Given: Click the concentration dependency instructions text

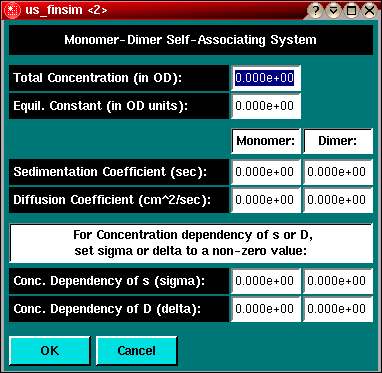Looking at the screenshot, I should click(191, 243).
